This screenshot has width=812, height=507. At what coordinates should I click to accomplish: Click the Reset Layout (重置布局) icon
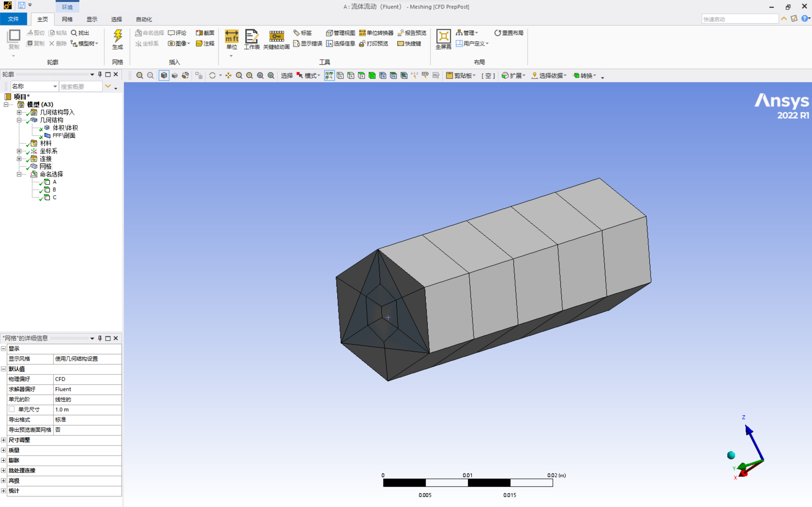click(509, 33)
